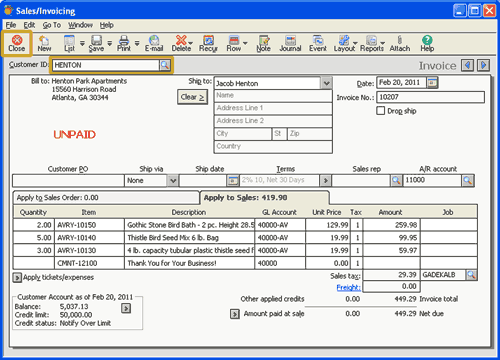Click the Row toolbar icon
Viewport: 500px width, 360px height.
(234, 43)
